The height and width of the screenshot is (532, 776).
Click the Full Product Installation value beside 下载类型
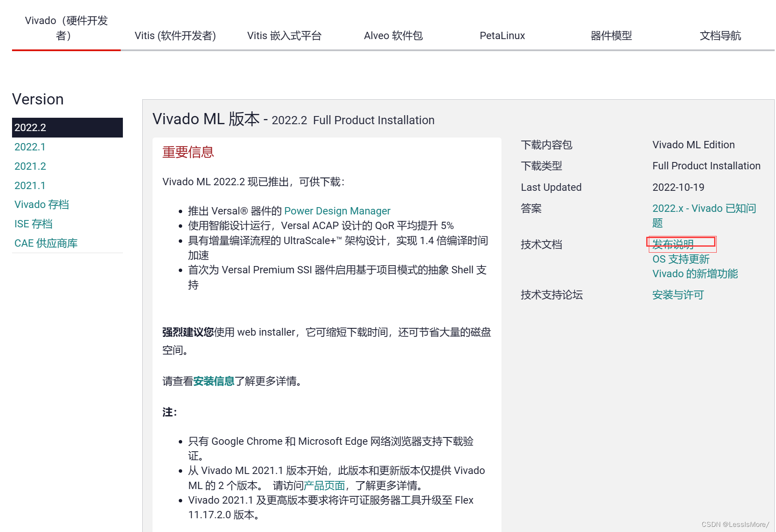[x=706, y=166]
